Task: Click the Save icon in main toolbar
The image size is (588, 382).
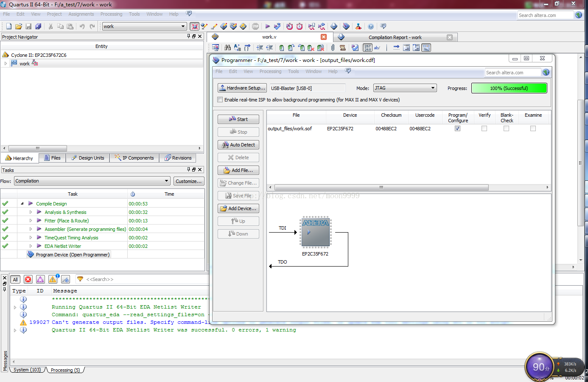Action: [x=28, y=26]
